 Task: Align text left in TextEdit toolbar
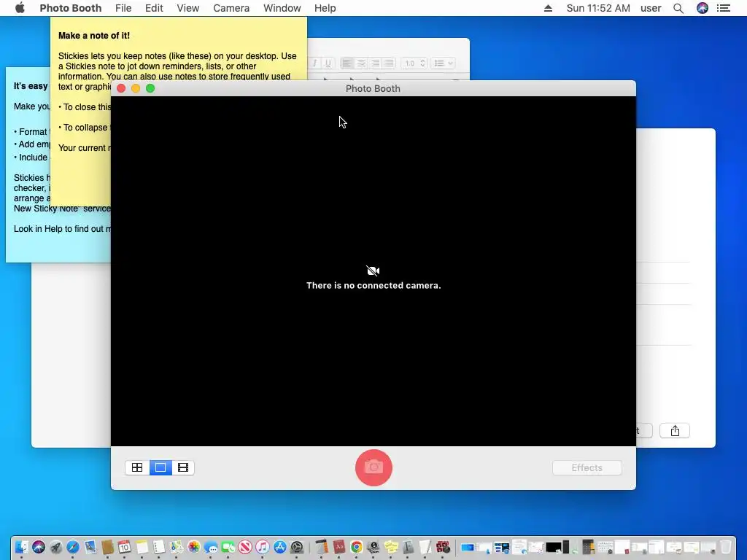point(347,63)
